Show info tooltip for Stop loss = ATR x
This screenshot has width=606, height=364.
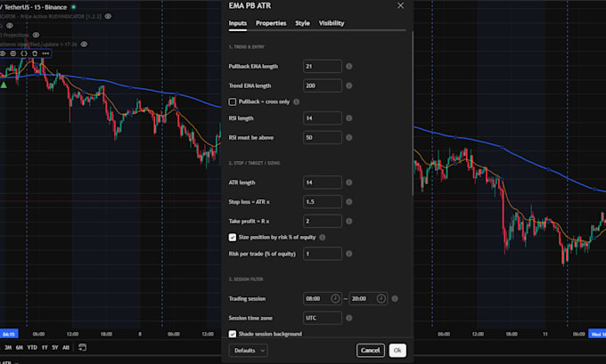click(x=349, y=201)
